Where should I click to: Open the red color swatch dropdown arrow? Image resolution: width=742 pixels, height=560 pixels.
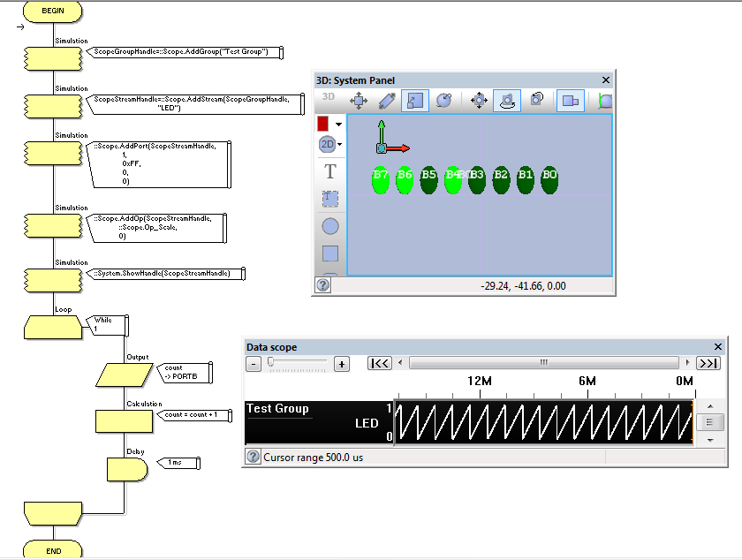point(339,125)
